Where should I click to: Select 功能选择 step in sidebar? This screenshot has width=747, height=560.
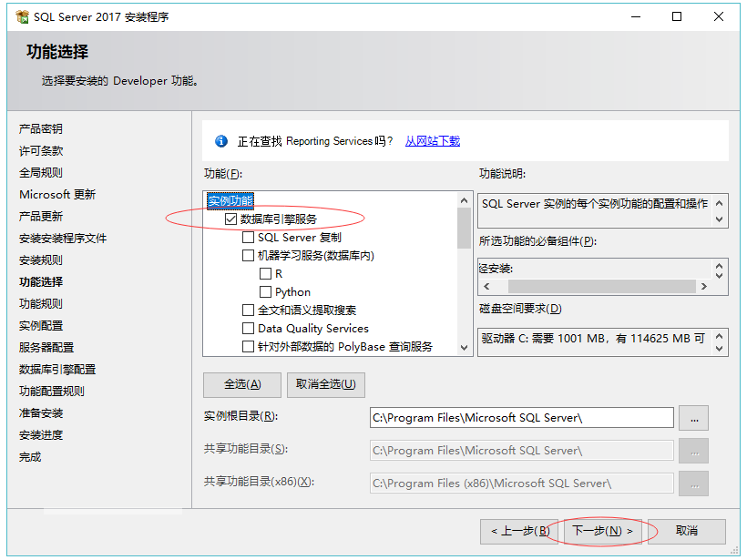(41, 282)
